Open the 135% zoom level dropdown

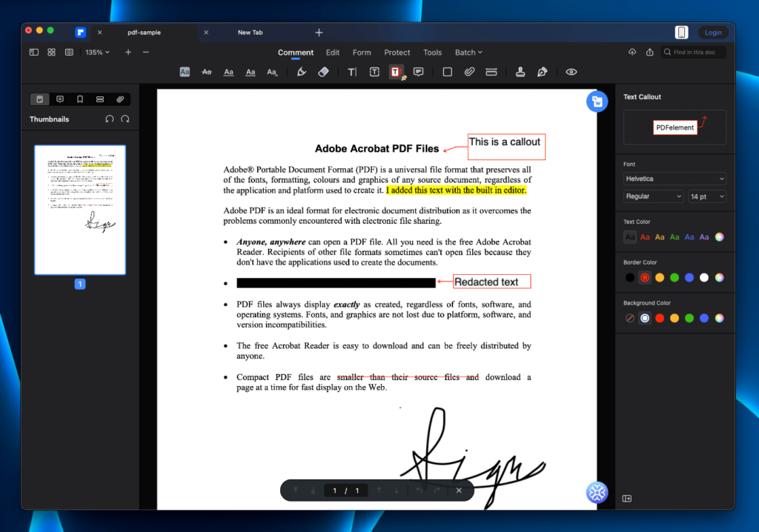[x=97, y=53]
